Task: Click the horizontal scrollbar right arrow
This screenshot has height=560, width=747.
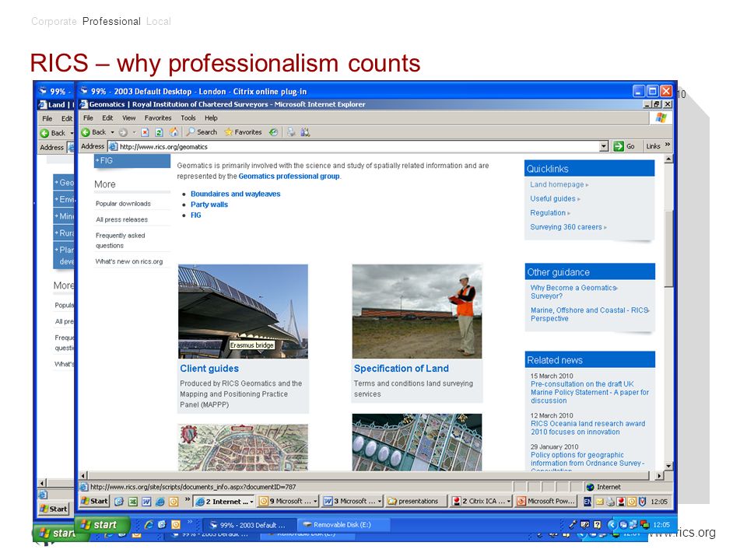Action: click(659, 476)
